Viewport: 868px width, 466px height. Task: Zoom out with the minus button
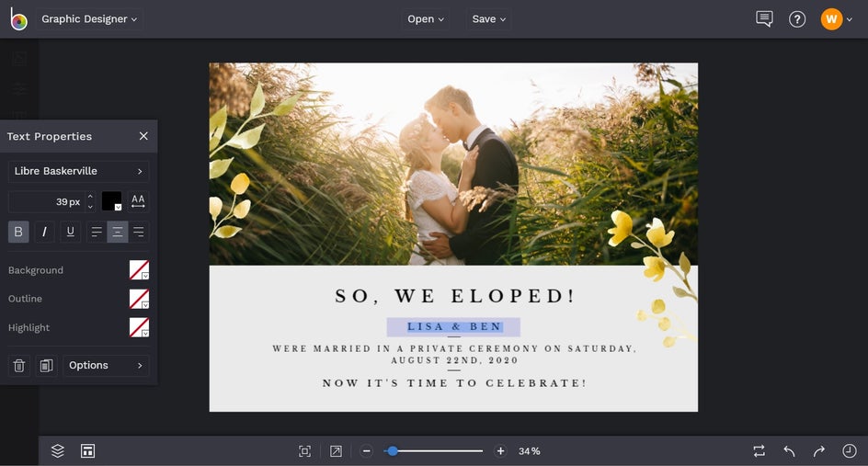tap(367, 451)
